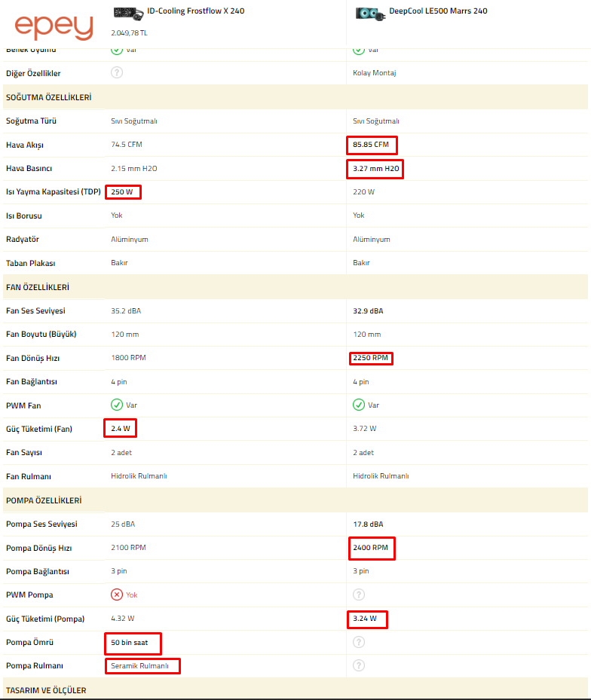Screen dimensions: 591x700
Task: Click the Pompa Bağlantısı label
Action: (x=38, y=571)
